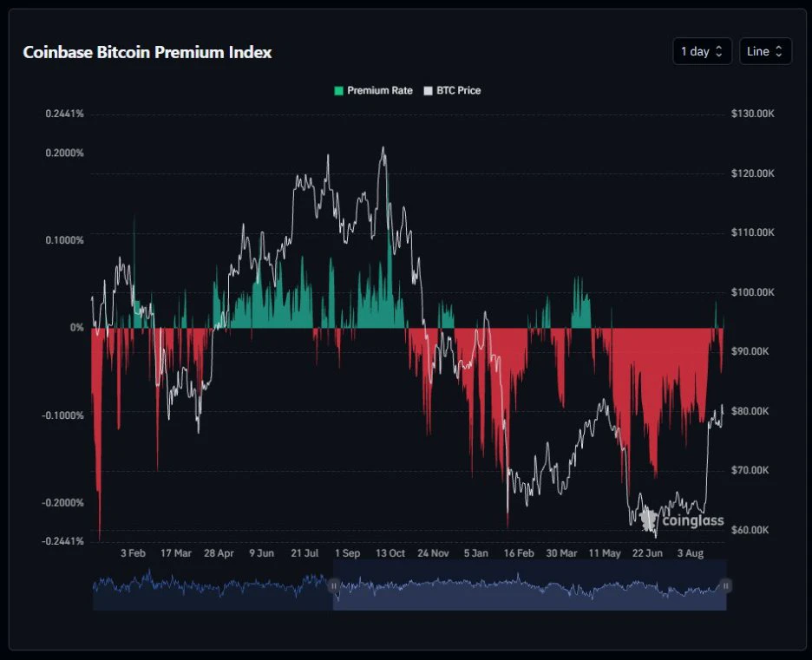Click the $100.00K price axis label

(x=752, y=292)
